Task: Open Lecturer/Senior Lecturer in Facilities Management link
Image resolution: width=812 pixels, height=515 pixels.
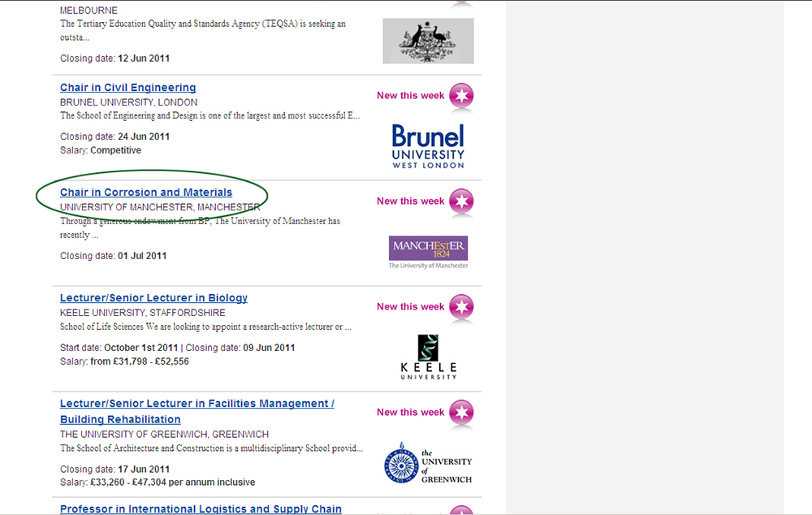Action: [x=197, y=404]
